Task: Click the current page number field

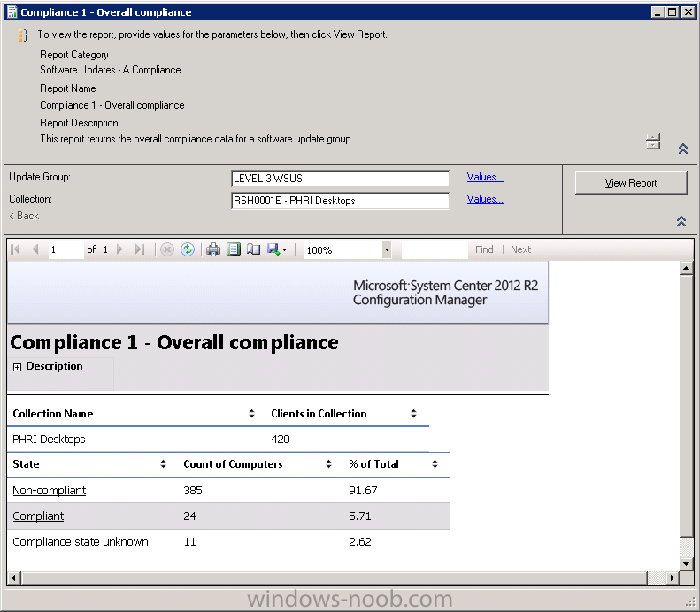Action: click(65, 249)
